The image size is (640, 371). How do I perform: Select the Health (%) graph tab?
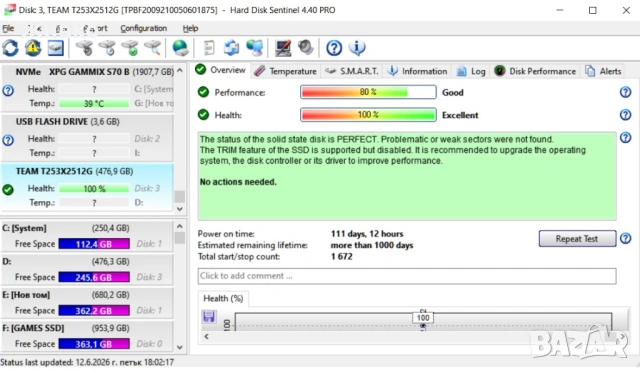(223, 298)
